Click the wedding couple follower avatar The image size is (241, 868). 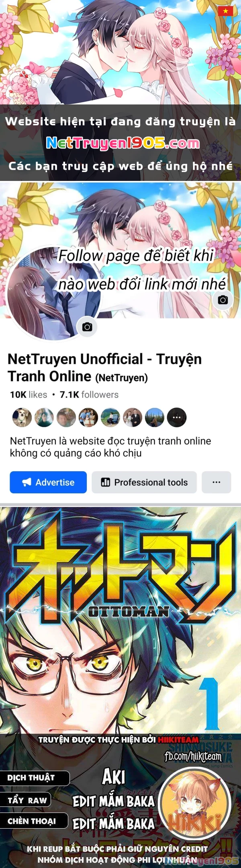pyautogui.click(x=133, y=417)
